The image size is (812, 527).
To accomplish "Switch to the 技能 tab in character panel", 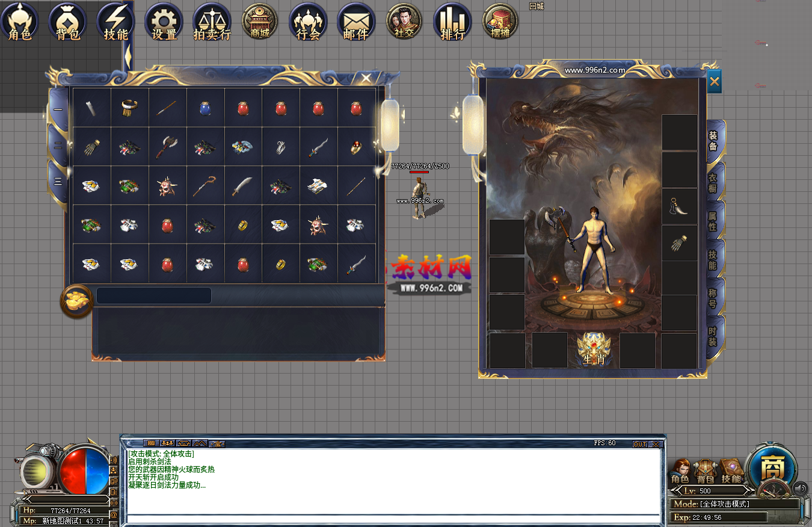I will click(x=714, y=259).
